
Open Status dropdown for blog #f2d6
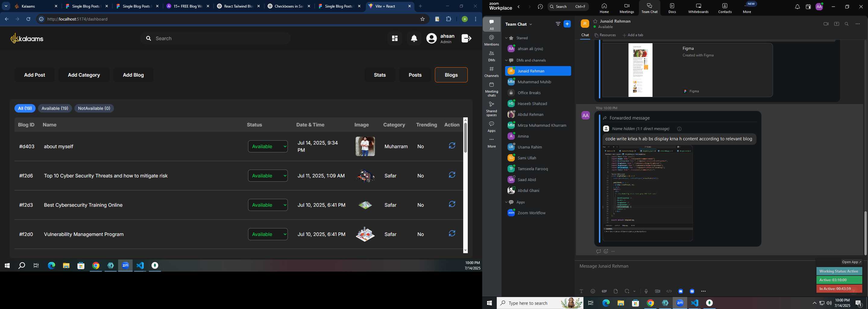tap(268, 176)
